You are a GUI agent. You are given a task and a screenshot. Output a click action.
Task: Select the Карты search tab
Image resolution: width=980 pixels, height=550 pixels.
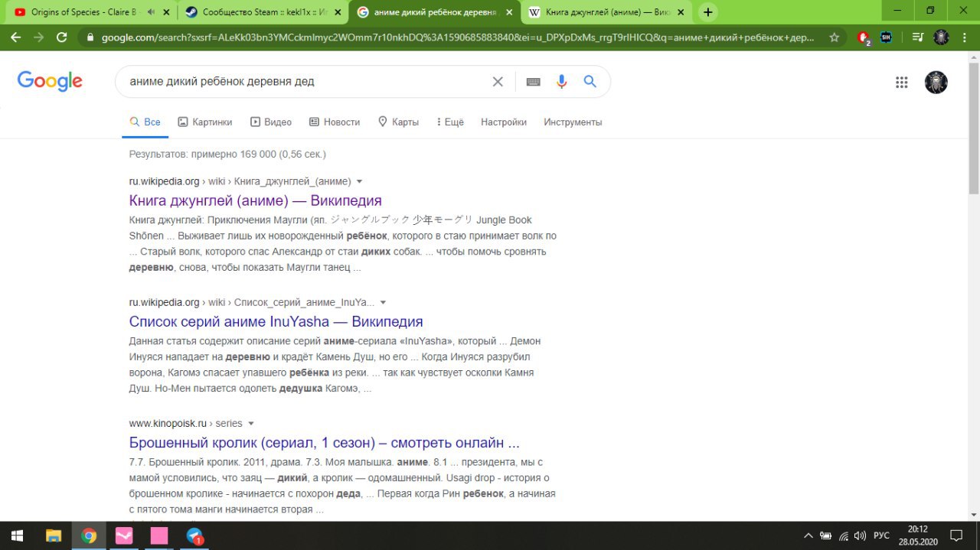coord(398,122)
